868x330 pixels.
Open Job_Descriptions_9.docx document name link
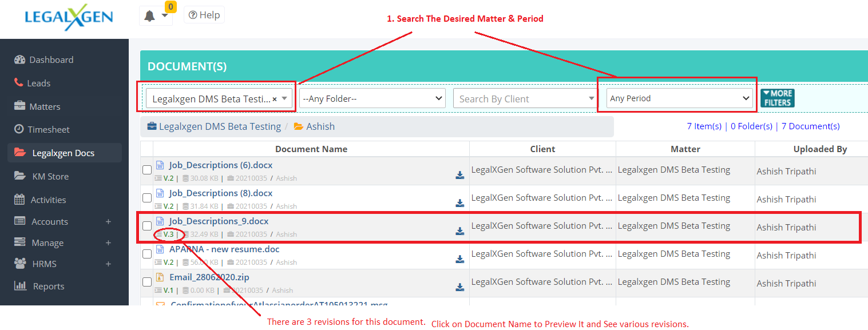click(x=219, y=221)
